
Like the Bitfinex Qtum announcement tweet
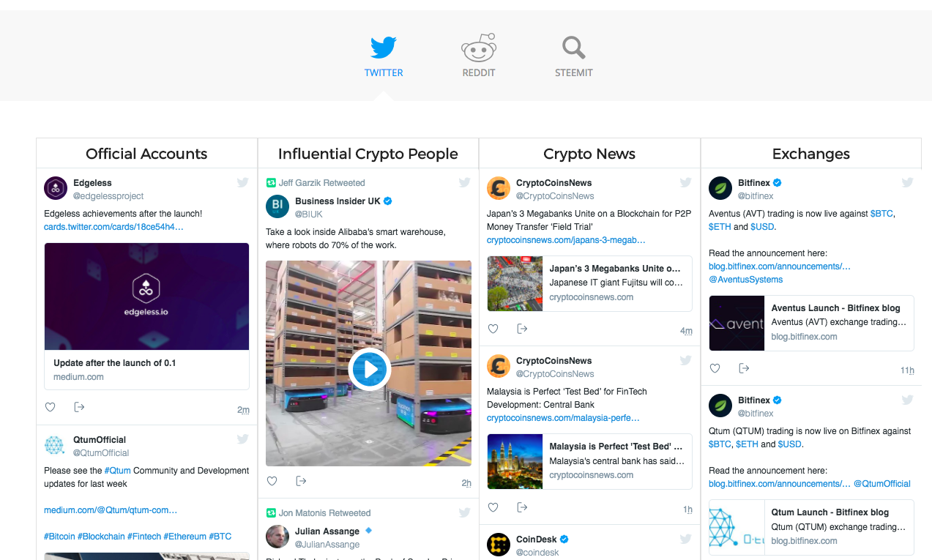(714, 558)
